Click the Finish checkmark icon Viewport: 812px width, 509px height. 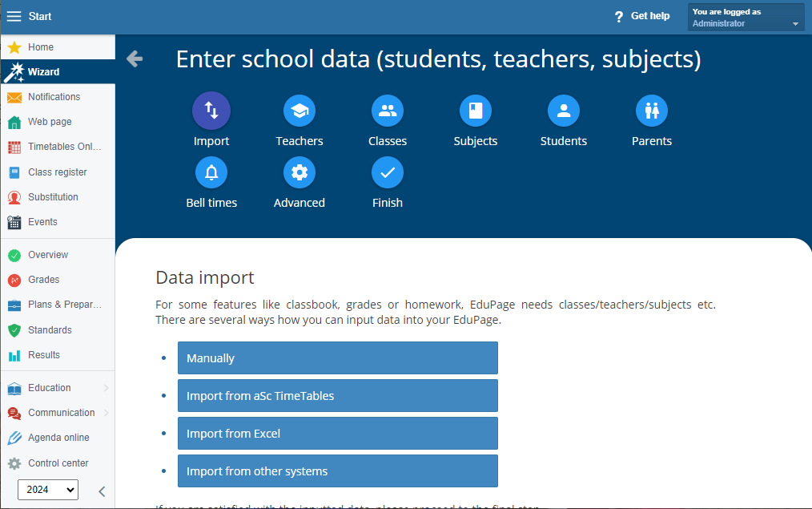coord(388,172)
